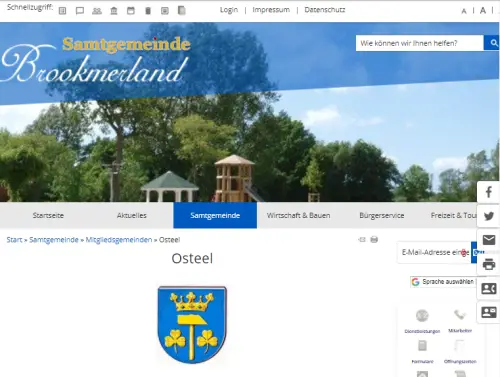500x377 pixels.
Task: Click the blue search magnifier button
Action: tap(492, 43)
